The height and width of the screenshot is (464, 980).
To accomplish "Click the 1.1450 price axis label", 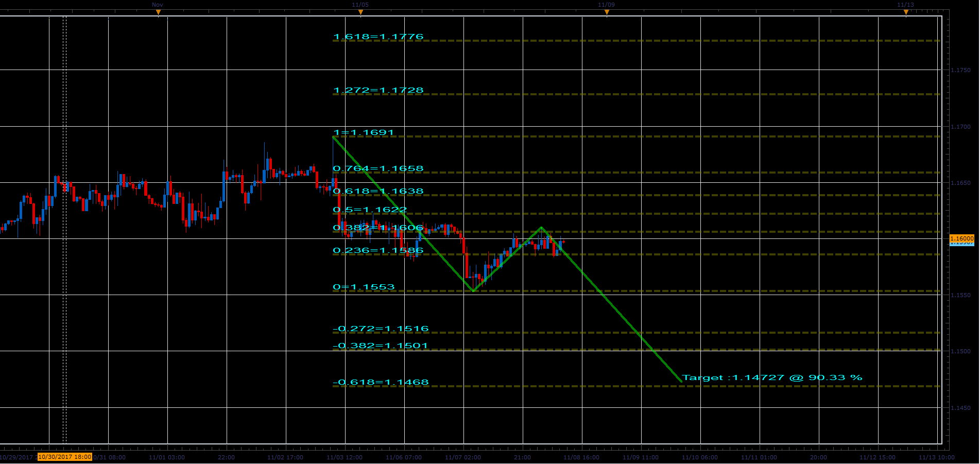I will point(960,408).
